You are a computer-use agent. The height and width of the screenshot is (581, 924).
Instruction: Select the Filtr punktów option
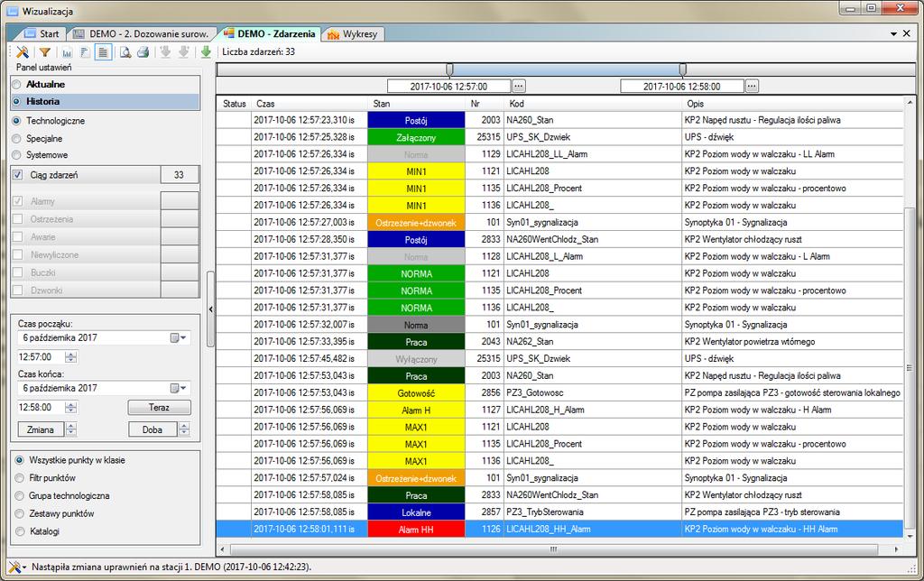pos(20,478)
